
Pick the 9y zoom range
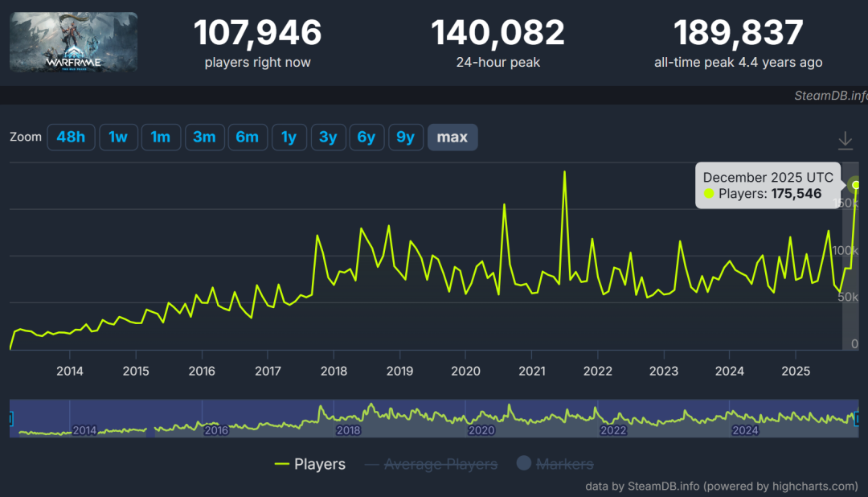pyautogui.click(x=406, y=138)
